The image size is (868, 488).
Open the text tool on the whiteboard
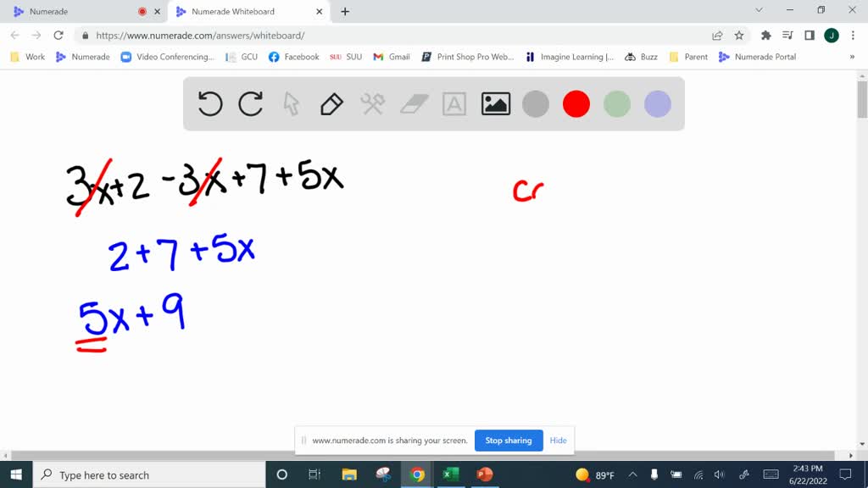pos(453,103)
